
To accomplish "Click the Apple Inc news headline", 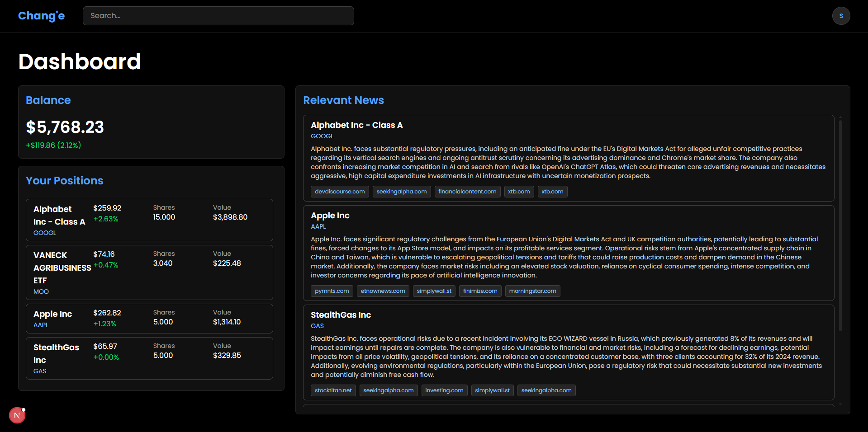I will click(x=330, y=216).
